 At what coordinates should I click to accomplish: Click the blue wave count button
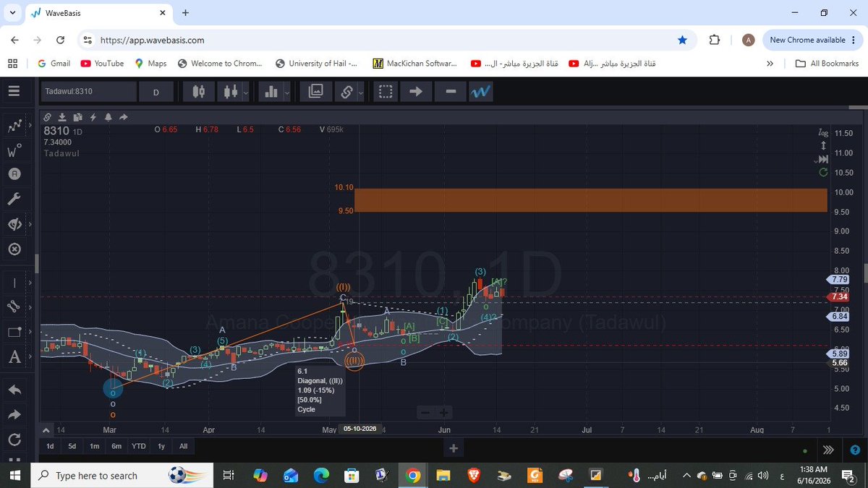click(x=481, y=92)
